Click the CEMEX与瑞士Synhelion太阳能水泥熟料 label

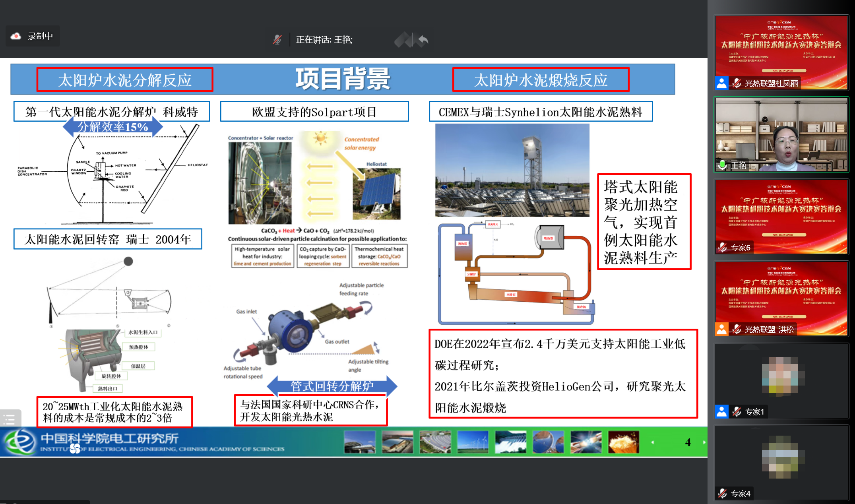(x=541, y=112)
